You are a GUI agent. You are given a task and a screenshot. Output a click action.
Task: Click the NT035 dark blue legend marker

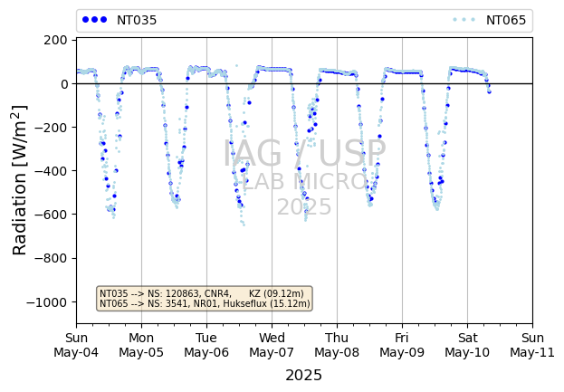click(94, 20)
